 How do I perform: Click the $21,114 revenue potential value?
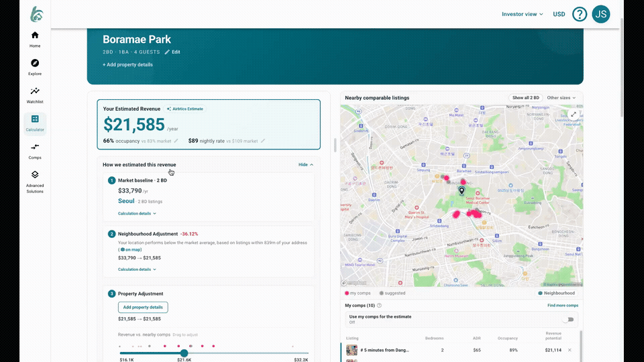point(553,350)
